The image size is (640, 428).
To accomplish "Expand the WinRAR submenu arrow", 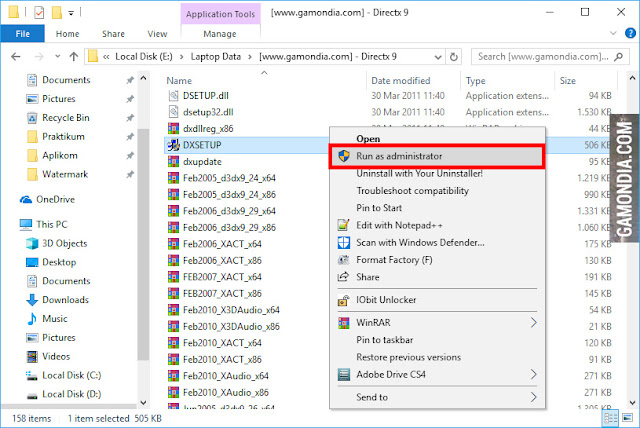I will [533, 323].
